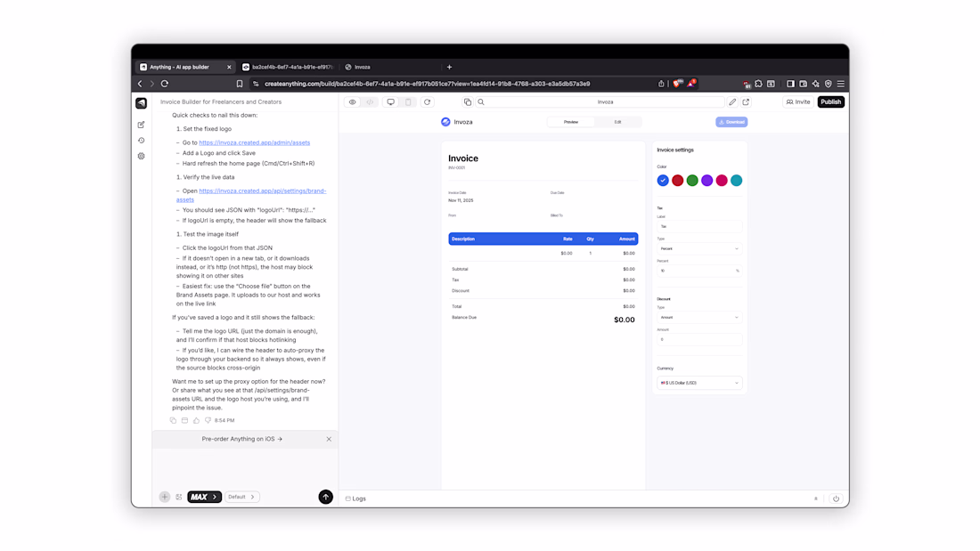Select the teal invoice color
Image resolution: width=980 pixels, height=551 pixels.
(x=736, y=181)
